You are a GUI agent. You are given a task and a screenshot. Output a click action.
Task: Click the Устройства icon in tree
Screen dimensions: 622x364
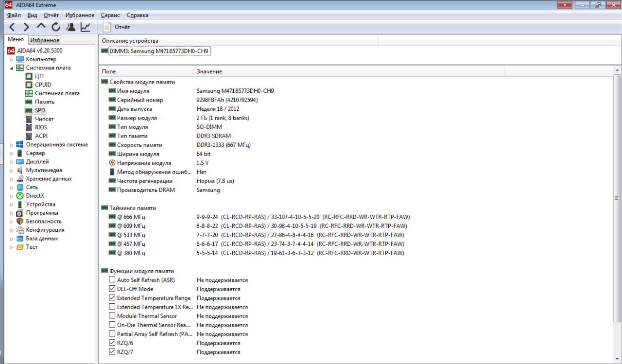[x=20, y=204]
